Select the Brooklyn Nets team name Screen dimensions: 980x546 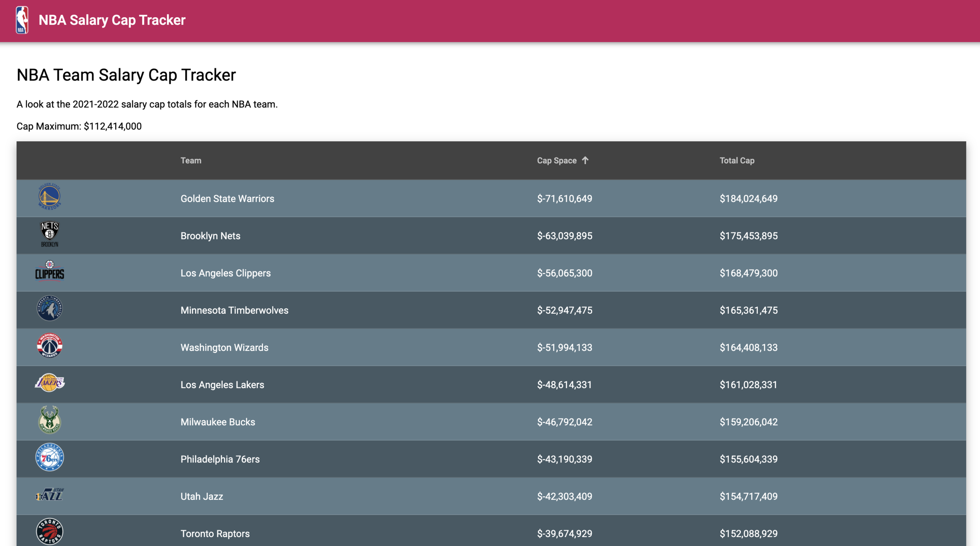[211, 236]
